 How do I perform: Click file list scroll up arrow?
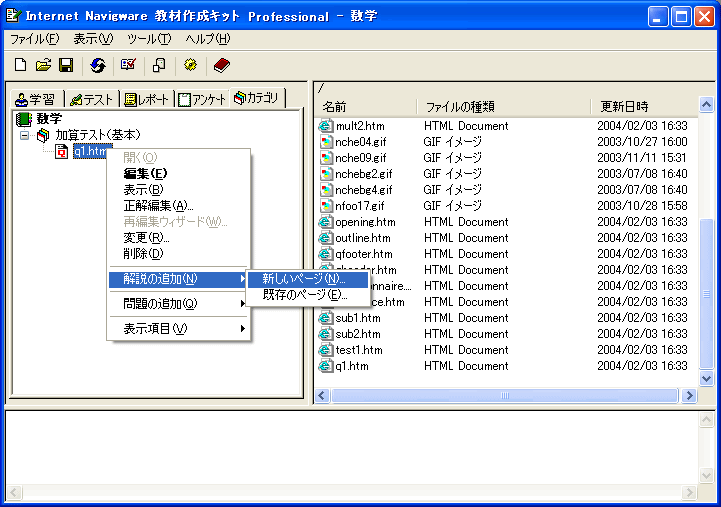(706, 105)
